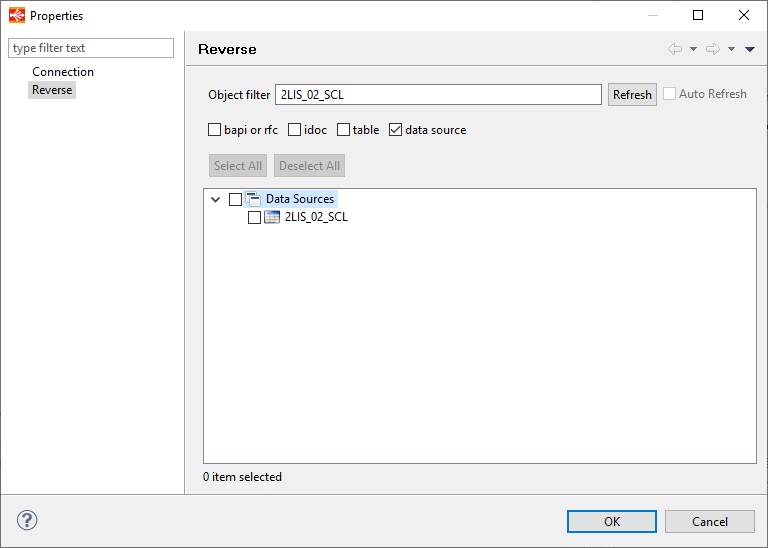Select the Reverse page in sidebar
768x548 pixels.
tap(52, 90)
